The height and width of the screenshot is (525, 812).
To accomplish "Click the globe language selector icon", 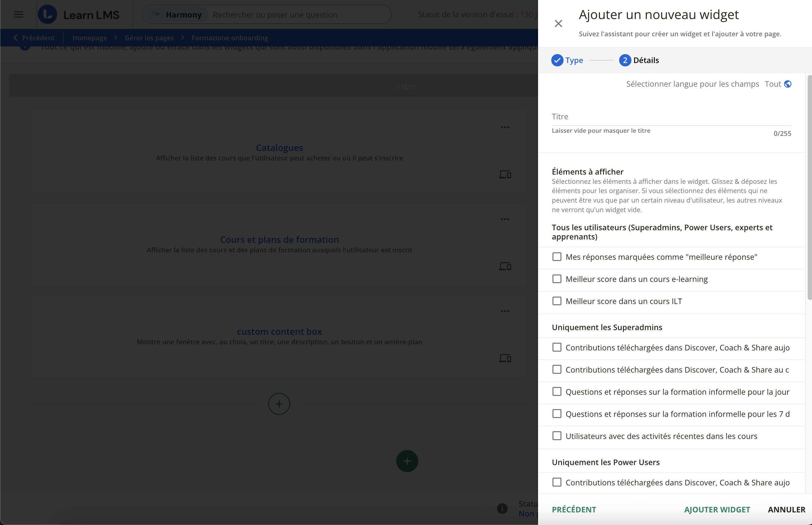I will (787, 84).
